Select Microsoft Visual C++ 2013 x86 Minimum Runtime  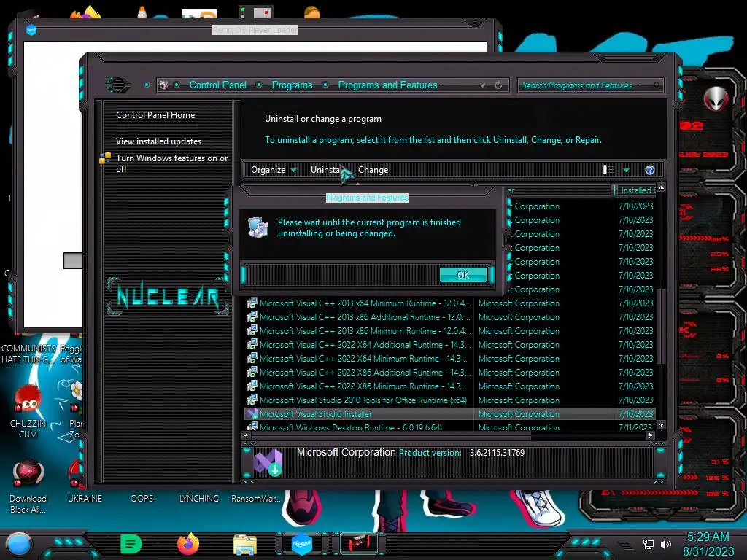point(365,330)
